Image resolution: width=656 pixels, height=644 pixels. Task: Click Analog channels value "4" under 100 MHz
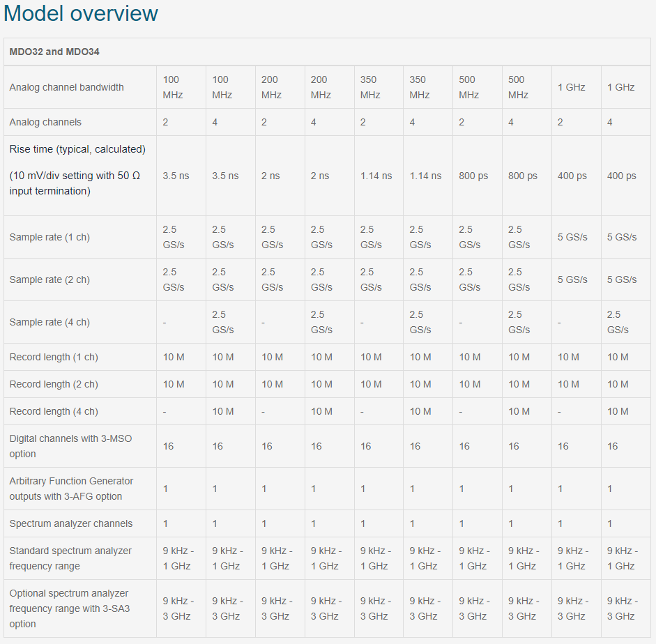click(215, 122)
